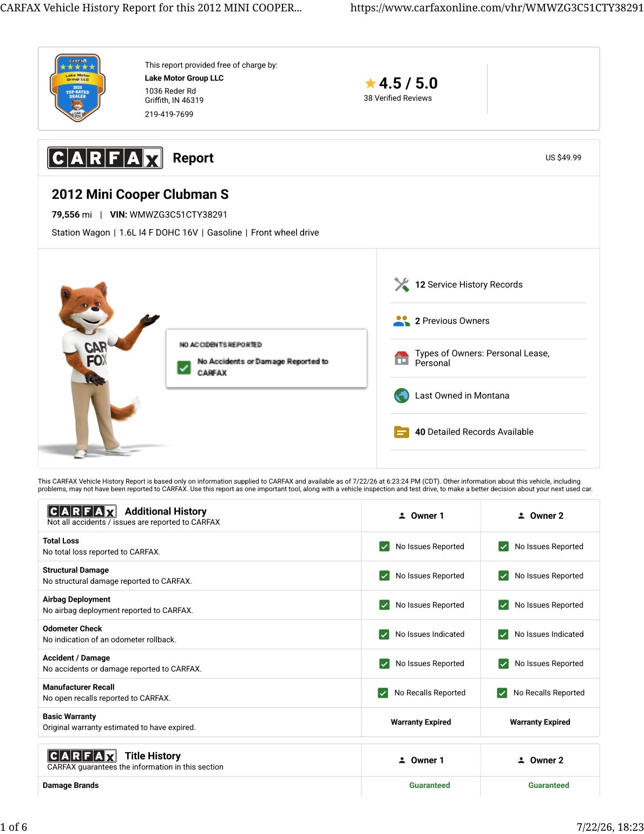Click Owner 1 Odometer Check checkmark
The height and width of the screenshot is (834, 644).
[x=384, y=634]
